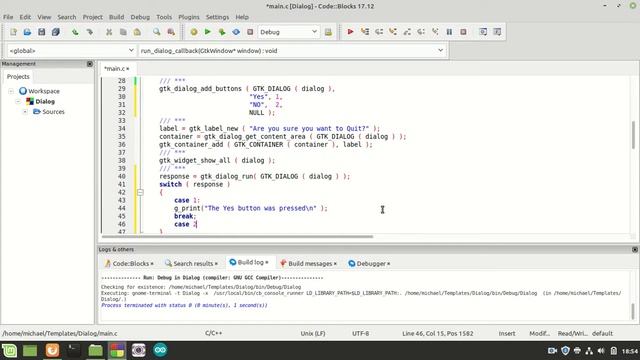640x360 pixels.
Task: Click the Step into debug icon
Action: (x=393, y=32)
